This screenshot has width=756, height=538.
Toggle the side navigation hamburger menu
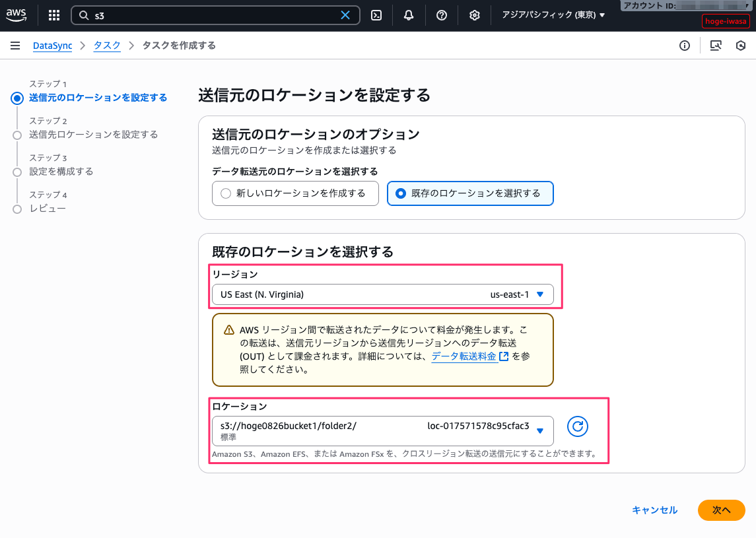point(15,46)
